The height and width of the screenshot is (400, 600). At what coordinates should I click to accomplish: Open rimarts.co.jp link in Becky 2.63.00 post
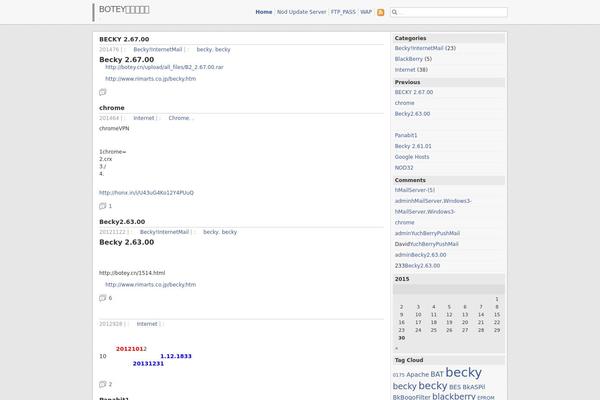coord(150,284)
